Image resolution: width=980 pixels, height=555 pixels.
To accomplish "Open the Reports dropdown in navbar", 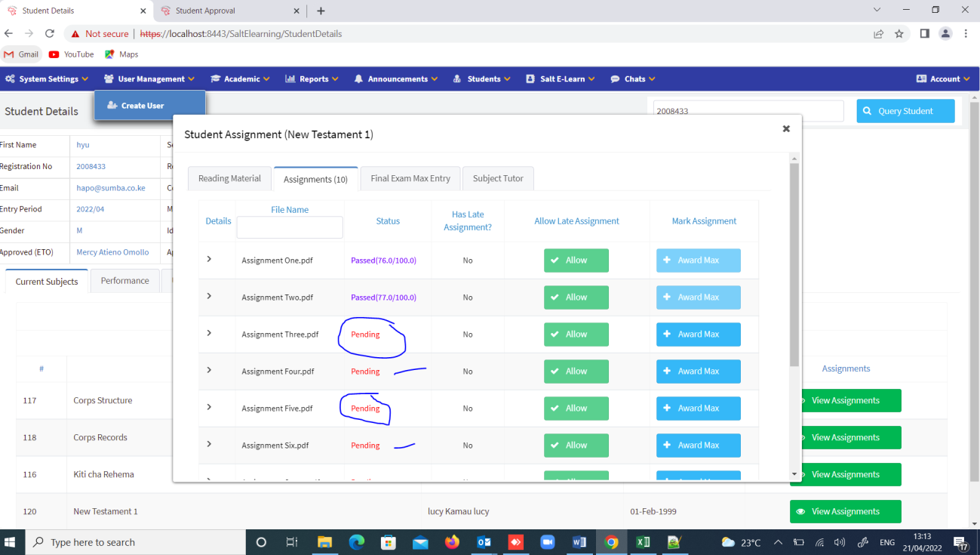I will pyautogui.click(x=312, y=79).
